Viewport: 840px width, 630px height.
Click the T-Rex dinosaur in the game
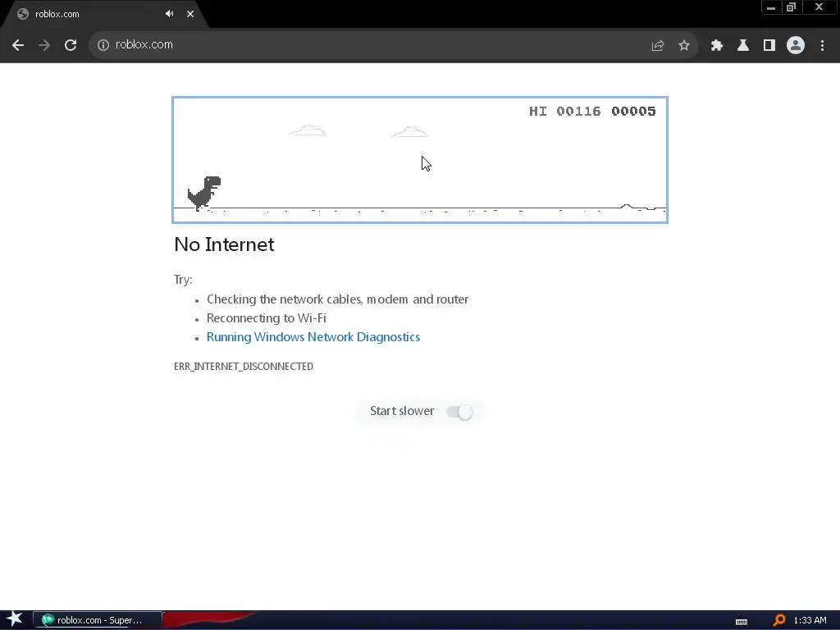[x=204, y=193]
